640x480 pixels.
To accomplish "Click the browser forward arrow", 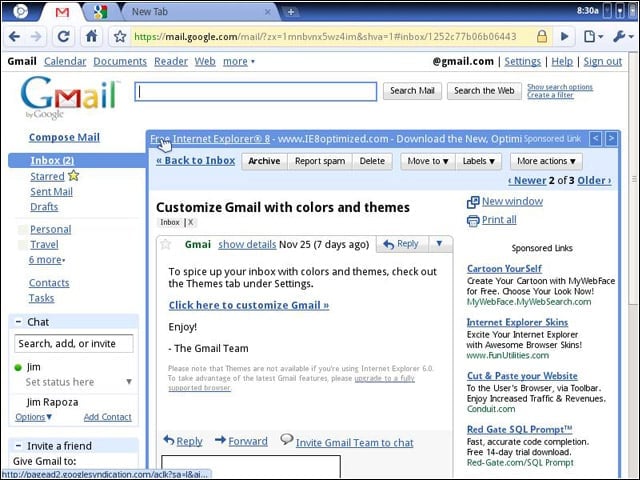I will pos(36,37).
